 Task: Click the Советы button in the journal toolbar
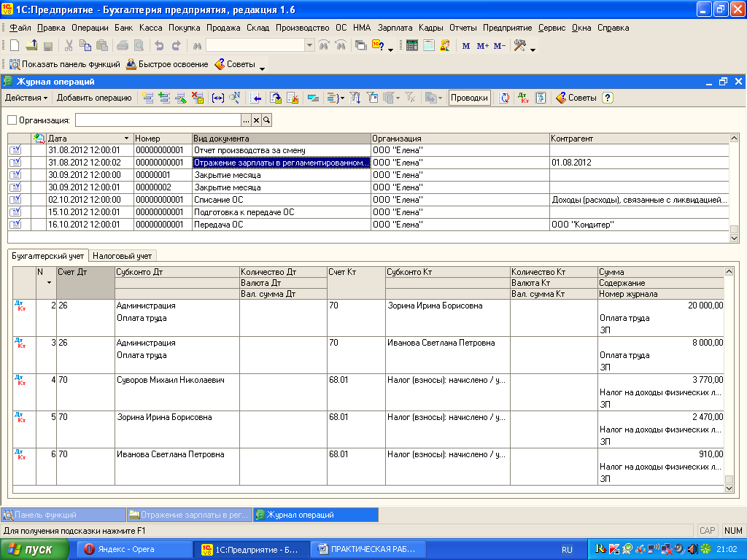click(x=576, y=98)
